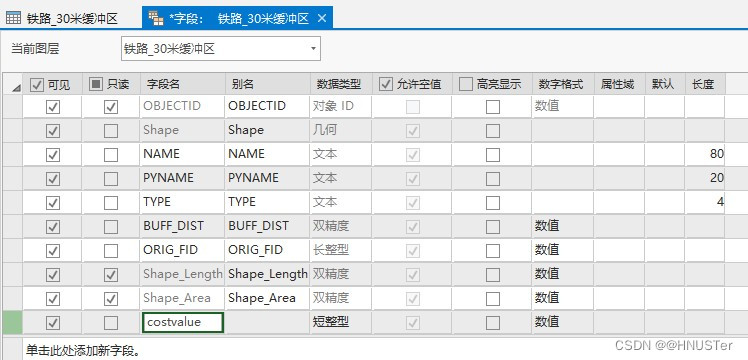Toggle highlight checkbox for TYPE field
The width and height of the screenshot is (748, 360).
[x=493, y=203]
